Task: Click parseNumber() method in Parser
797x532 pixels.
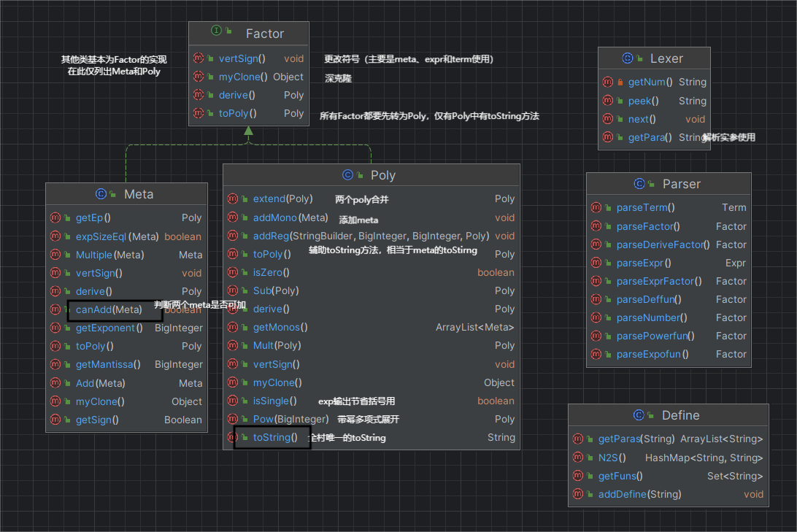Action: (x=652, y=317)
